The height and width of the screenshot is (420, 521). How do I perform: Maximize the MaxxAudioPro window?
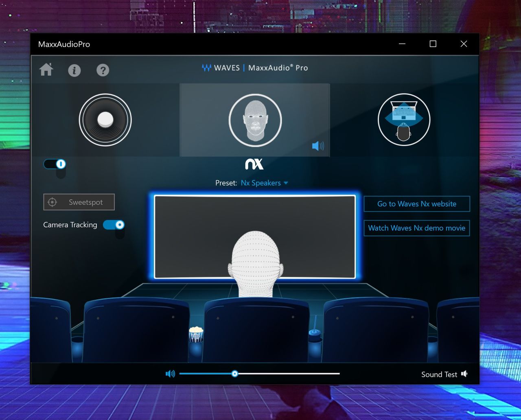(433, 44)
